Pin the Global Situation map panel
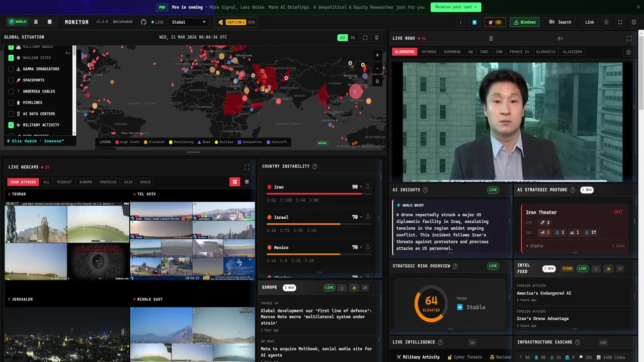 [x=377, y=38]
